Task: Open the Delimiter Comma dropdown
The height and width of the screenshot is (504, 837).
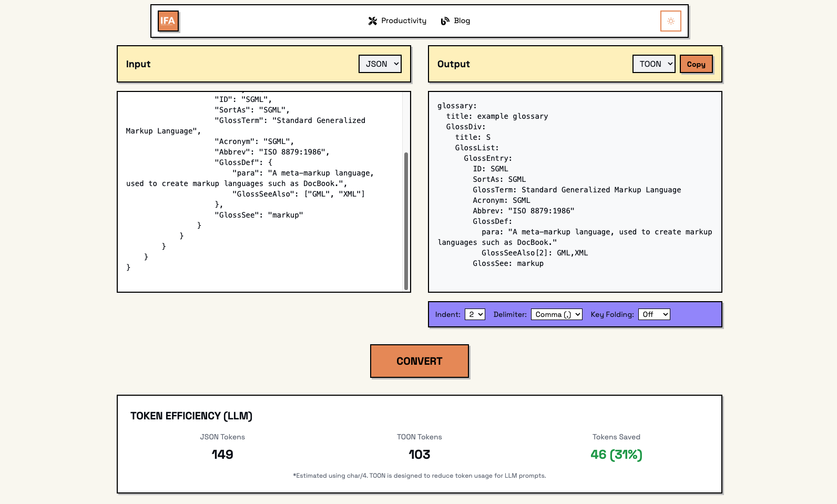Action: 557,314
